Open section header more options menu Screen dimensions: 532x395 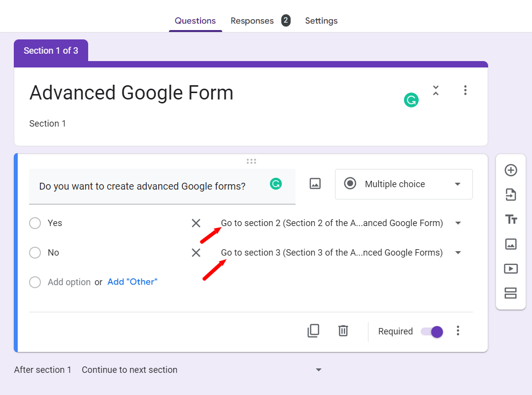tap(465, 90)
